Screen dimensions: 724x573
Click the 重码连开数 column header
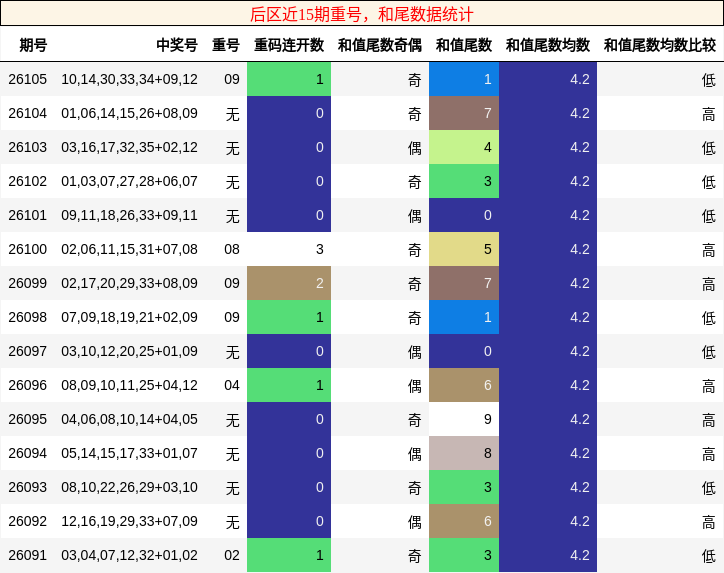pyautogui.click(x=289, y=45)
